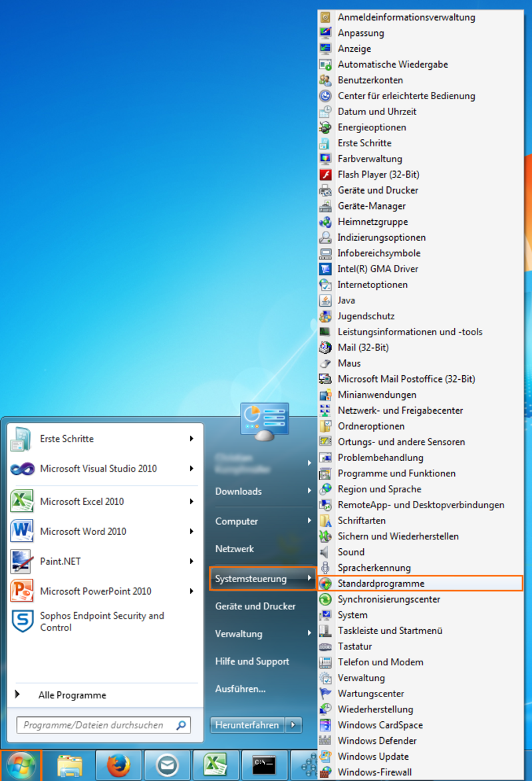The height and width of the screenshot is (781, 532).
Task: Click the Paint.NET icon
Action: tap(22, 561)
